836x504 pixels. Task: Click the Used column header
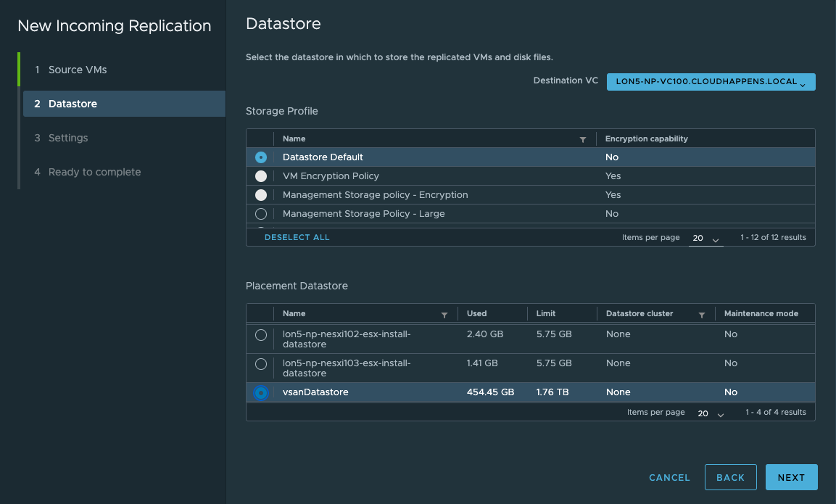(477, 314)
